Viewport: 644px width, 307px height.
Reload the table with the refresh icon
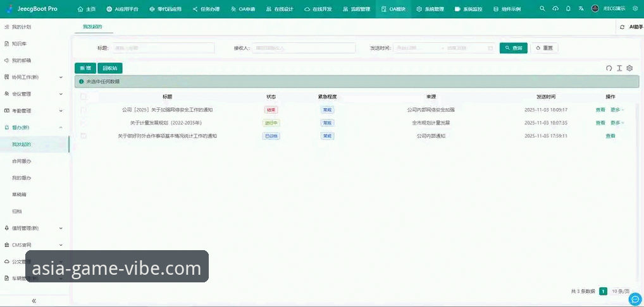point(609,68)
